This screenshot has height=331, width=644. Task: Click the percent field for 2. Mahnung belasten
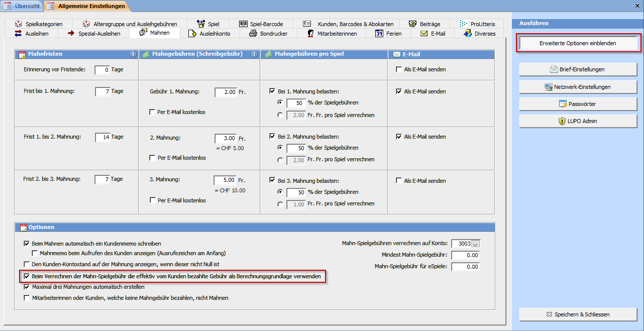pyautogui.click(x=296, y=148)
